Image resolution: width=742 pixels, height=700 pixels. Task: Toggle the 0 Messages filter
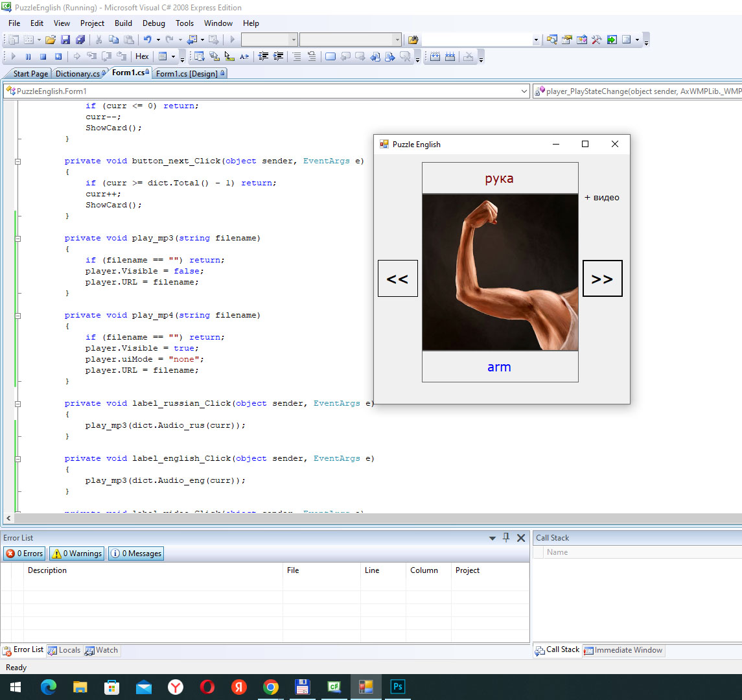point(136,554)
